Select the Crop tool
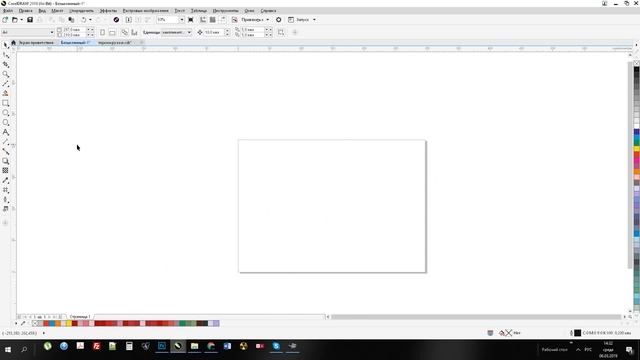This screenshot has width=640, height=360. pyautogui.click(x=6, y=64)
